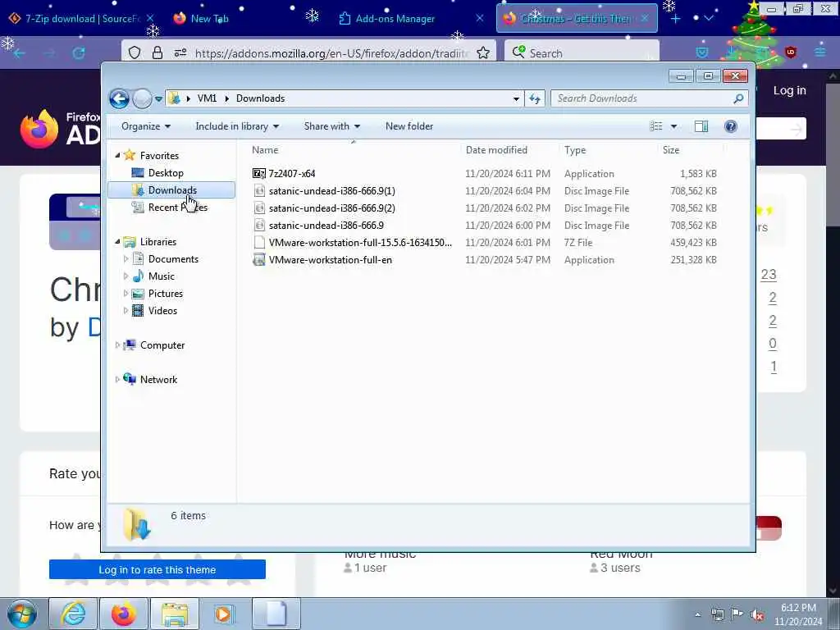Click the Firefox back arrow
This screenshot has width=840, height=630.
[20, 53]
